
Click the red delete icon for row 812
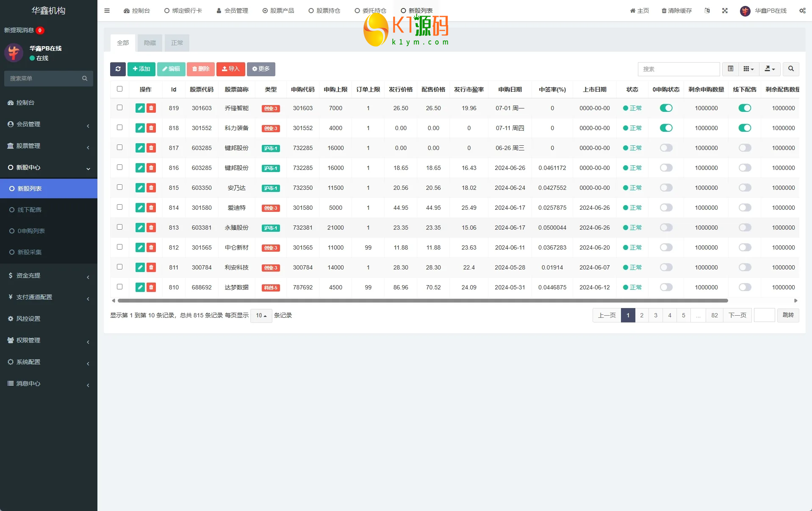click(x=151, y=247)
